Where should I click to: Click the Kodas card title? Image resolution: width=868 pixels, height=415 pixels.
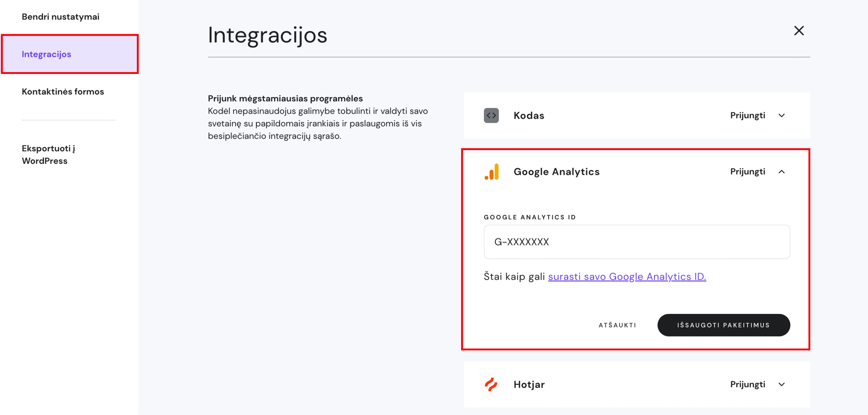point(529,115)
